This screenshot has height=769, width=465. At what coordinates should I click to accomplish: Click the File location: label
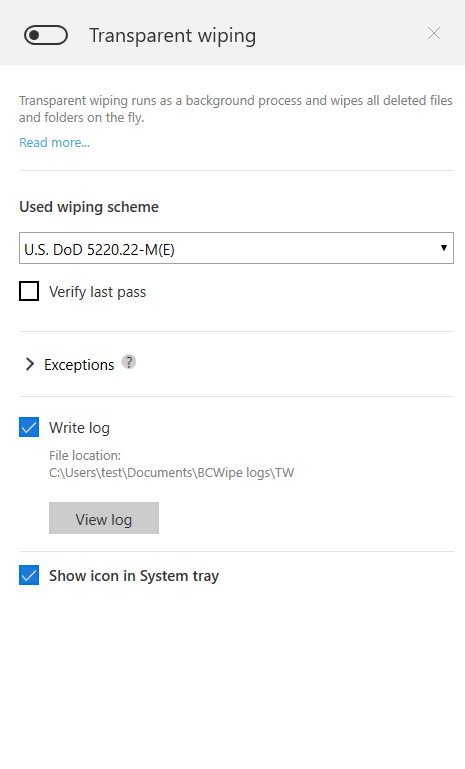click(85, 456)
